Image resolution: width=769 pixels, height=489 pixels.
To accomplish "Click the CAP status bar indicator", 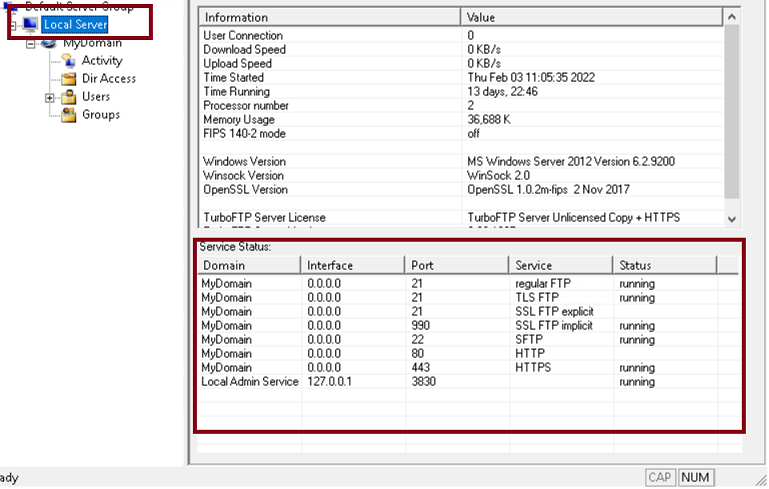I will 660,477.
